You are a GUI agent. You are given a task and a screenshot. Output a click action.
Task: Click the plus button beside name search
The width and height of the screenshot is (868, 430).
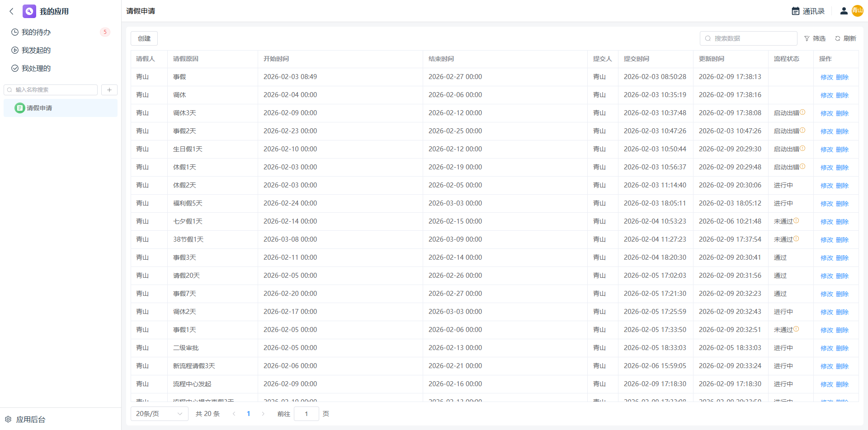tap(109, 90)
